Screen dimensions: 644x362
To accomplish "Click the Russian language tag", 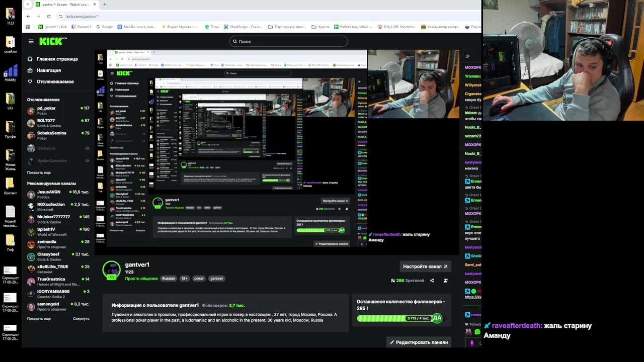I will point(169,279).
